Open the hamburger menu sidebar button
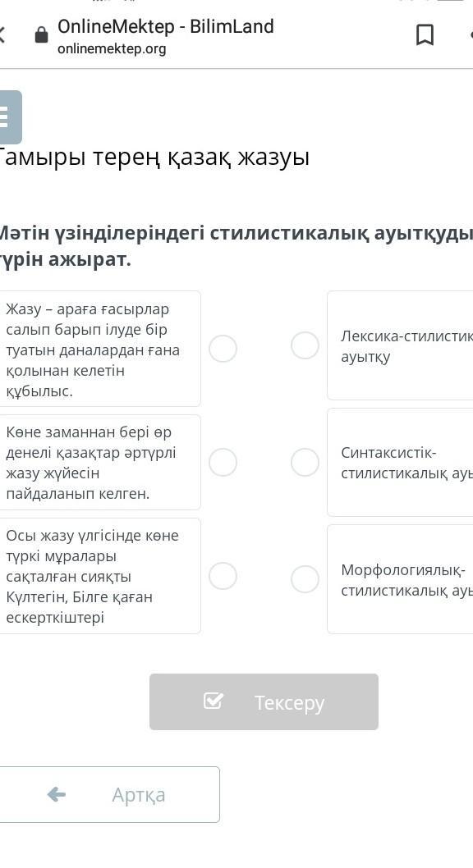 9,117
